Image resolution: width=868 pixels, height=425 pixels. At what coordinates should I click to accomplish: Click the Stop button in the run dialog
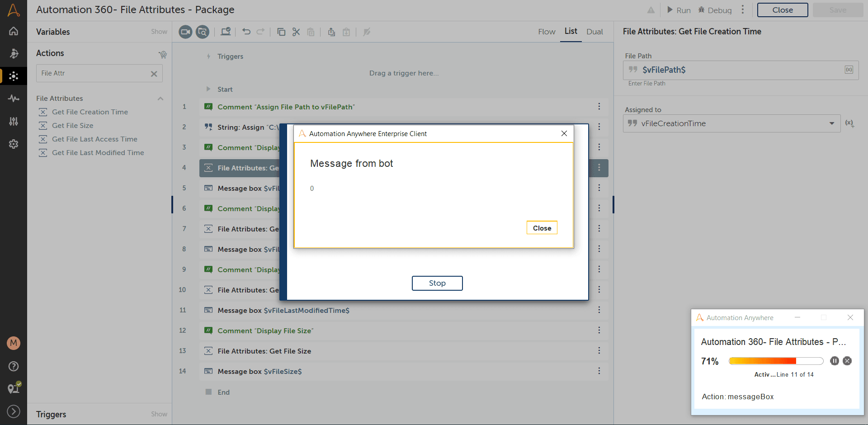[x=437, y=283]
